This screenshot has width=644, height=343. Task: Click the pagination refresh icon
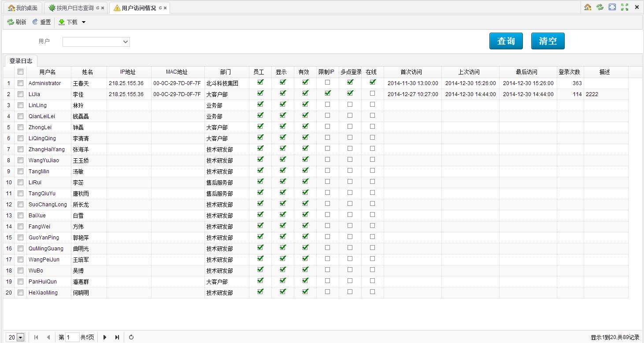click(x=131, y=337)
